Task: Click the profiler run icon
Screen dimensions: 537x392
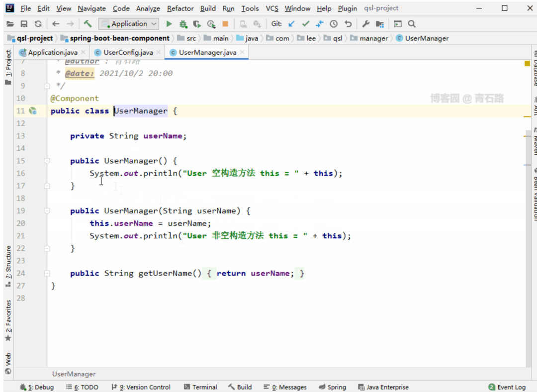Action: pyautogui.click(x=211, y=24)
